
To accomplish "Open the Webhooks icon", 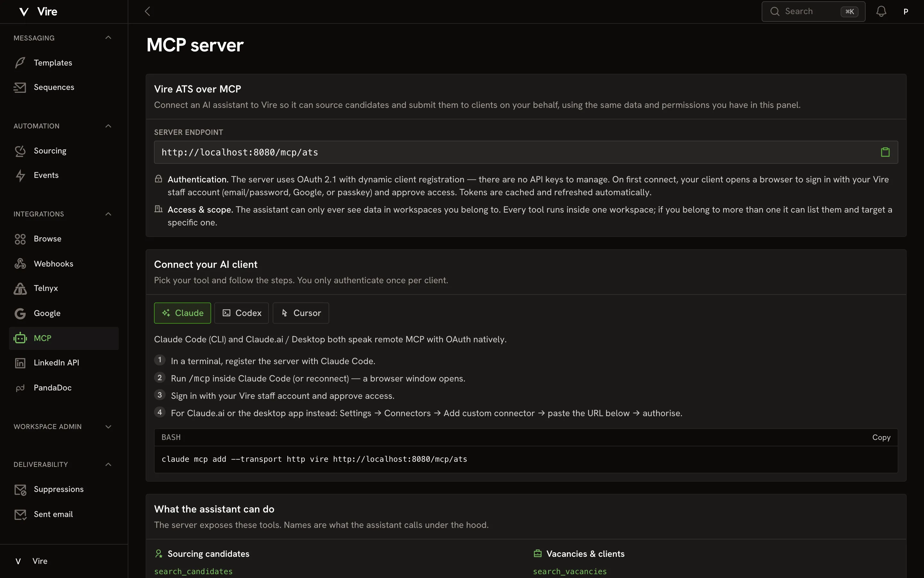I will 20,264.
